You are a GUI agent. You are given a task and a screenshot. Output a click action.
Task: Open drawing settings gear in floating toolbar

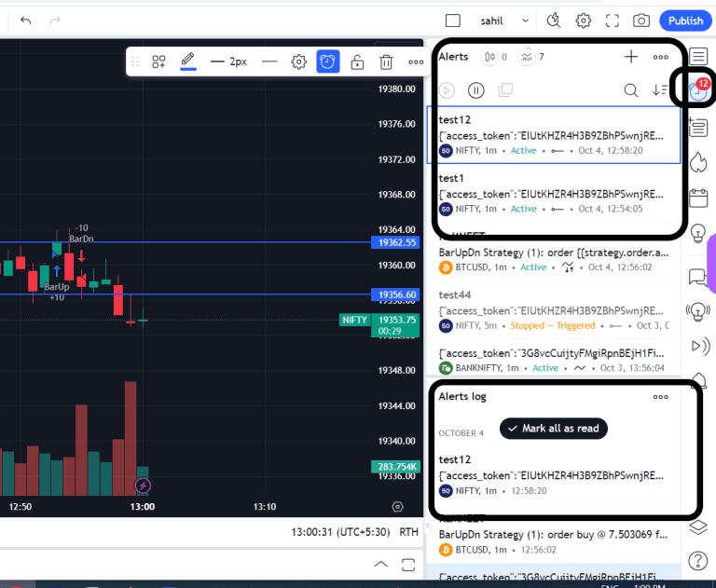298,62
